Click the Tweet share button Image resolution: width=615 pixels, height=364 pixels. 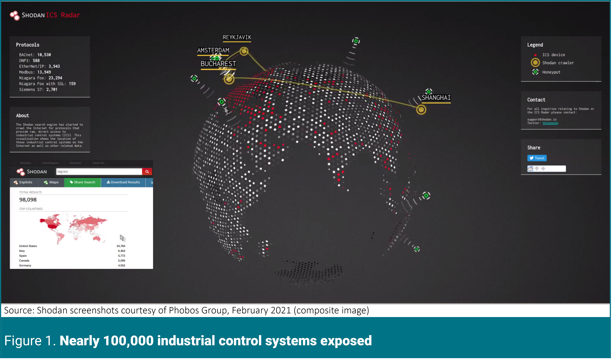click(x=537, y=158)
